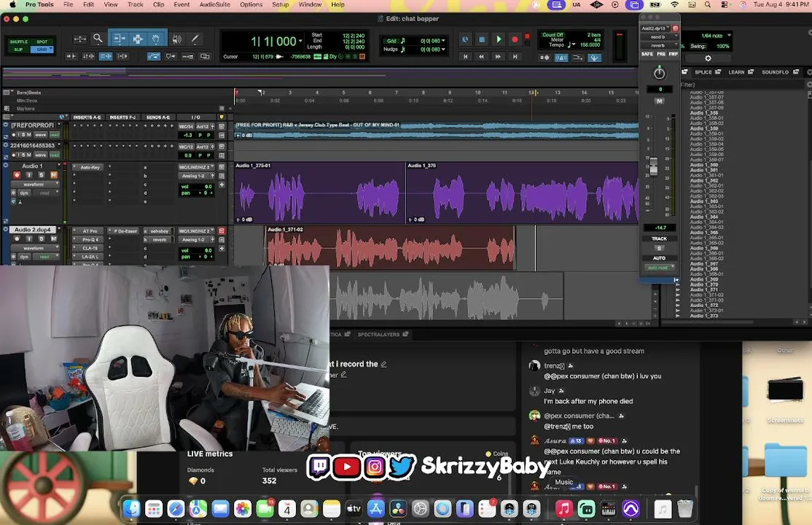Screen dimensions: 812x525
Task: Click the Stop transport button
Action: point(482,39)
